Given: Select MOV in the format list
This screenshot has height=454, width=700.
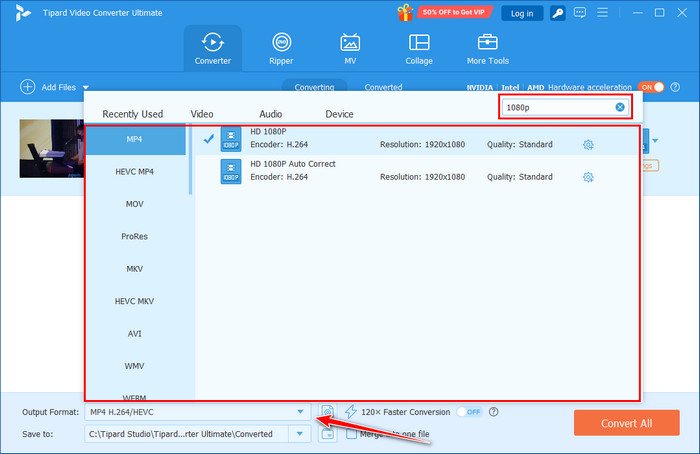Looking at the screenshot, I should pyautogui.click(x=134, y=204).
